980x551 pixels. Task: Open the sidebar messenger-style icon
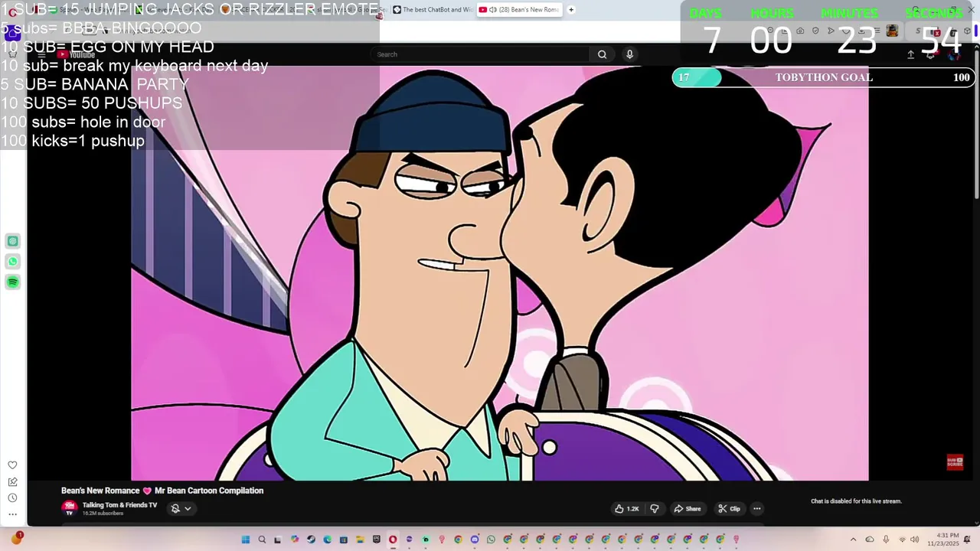tap(13, 241)
